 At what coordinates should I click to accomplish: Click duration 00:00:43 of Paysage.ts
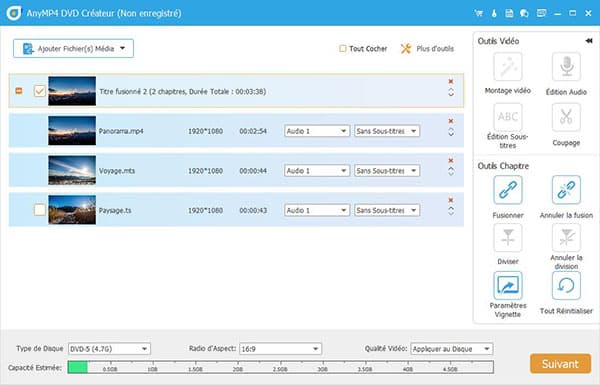coord(253,210)
